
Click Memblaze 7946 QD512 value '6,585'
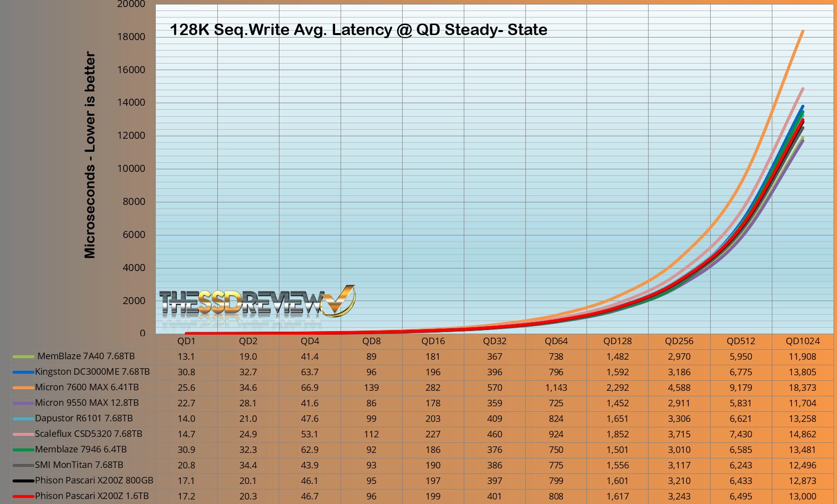click(741, 450)
